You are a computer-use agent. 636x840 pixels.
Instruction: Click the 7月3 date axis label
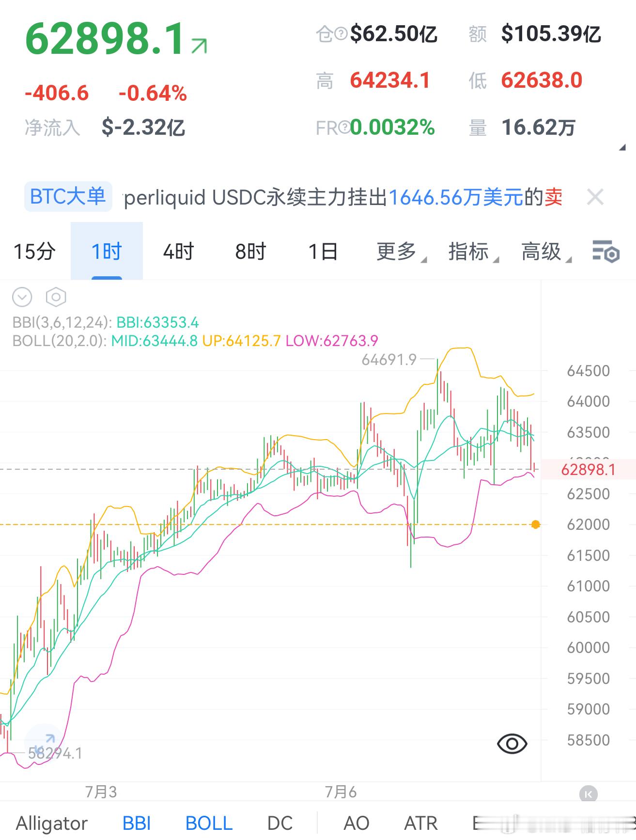point(101,792)
